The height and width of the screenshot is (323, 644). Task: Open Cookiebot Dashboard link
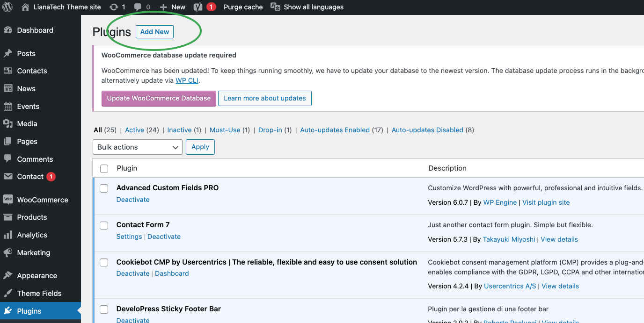click(172, 273)
